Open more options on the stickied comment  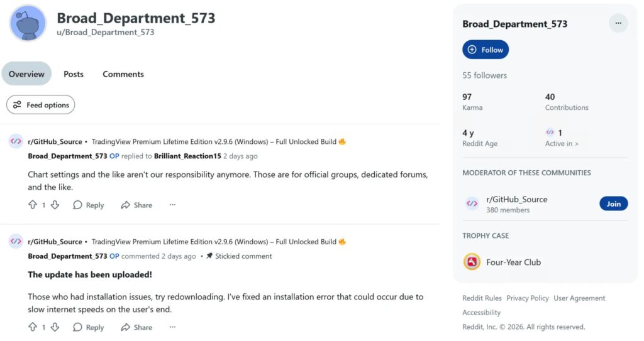click(x=172, y=327)
